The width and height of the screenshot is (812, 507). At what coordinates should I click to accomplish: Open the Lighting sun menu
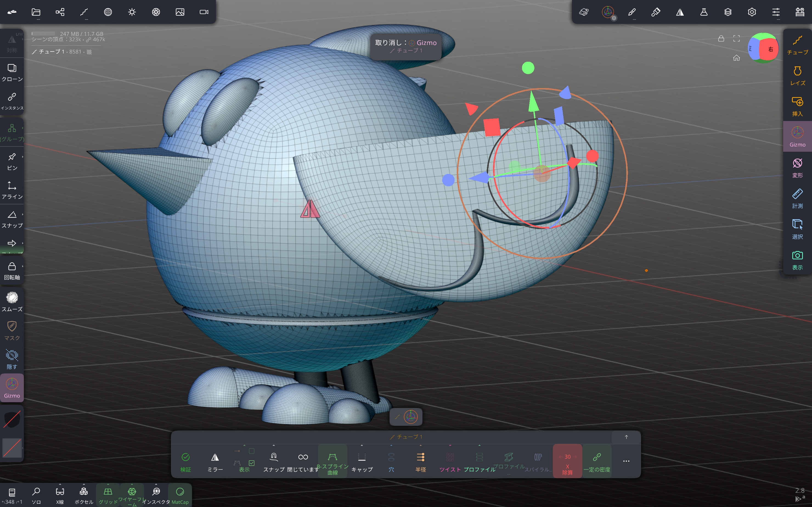point(132,12)
